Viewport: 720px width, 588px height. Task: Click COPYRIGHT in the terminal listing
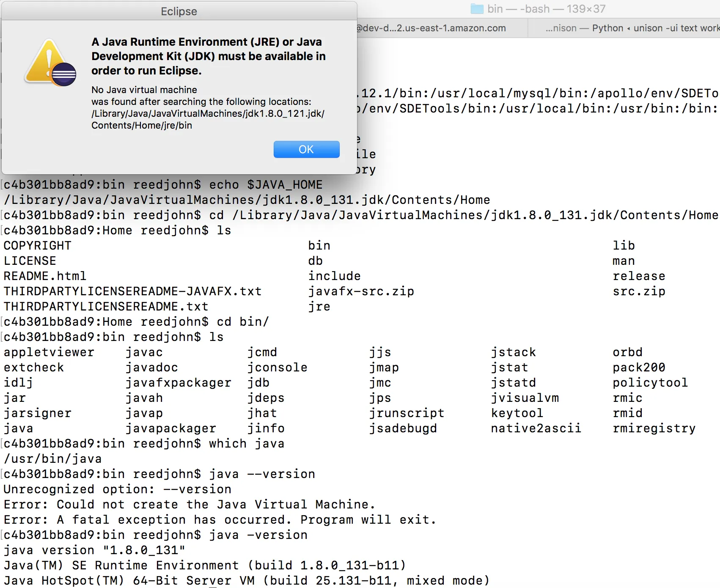(38, 246)
